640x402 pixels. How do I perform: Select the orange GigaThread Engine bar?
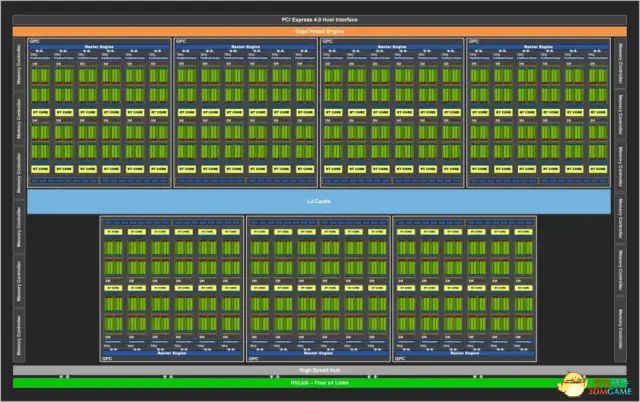[x=320, y=31]
